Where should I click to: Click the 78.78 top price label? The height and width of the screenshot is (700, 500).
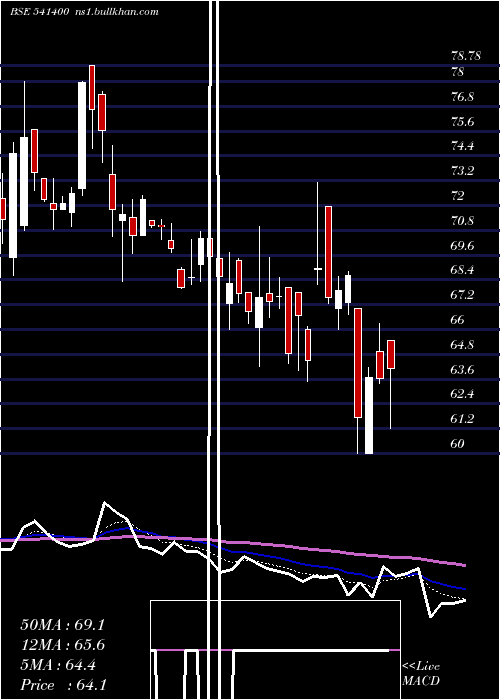click(466, 56)
